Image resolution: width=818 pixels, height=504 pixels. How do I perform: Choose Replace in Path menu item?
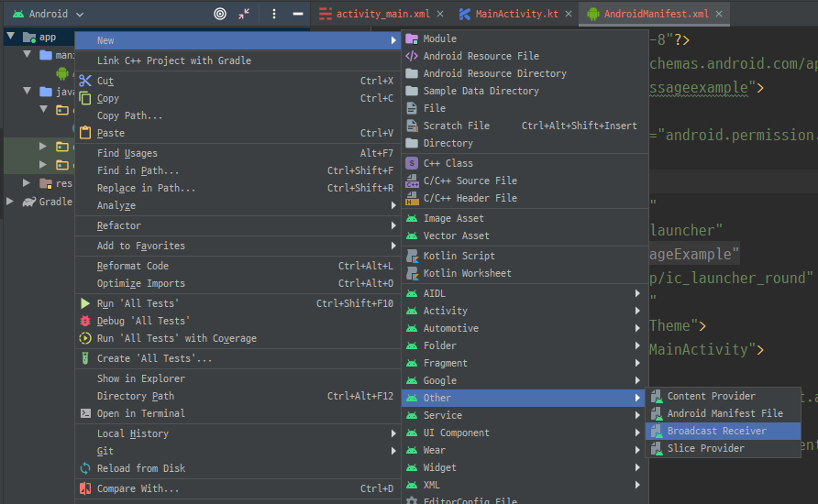click(238, 188)
